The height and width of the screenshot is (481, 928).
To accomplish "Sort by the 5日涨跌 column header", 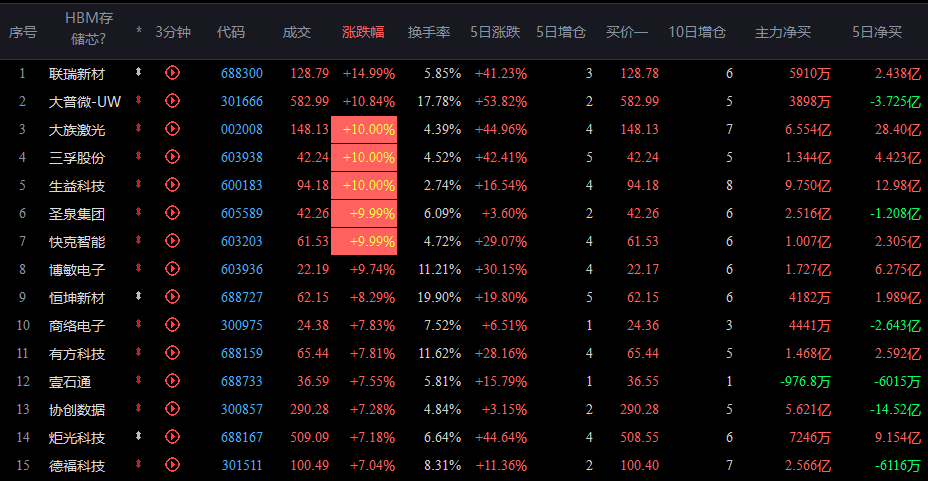I will pos(495,32).
